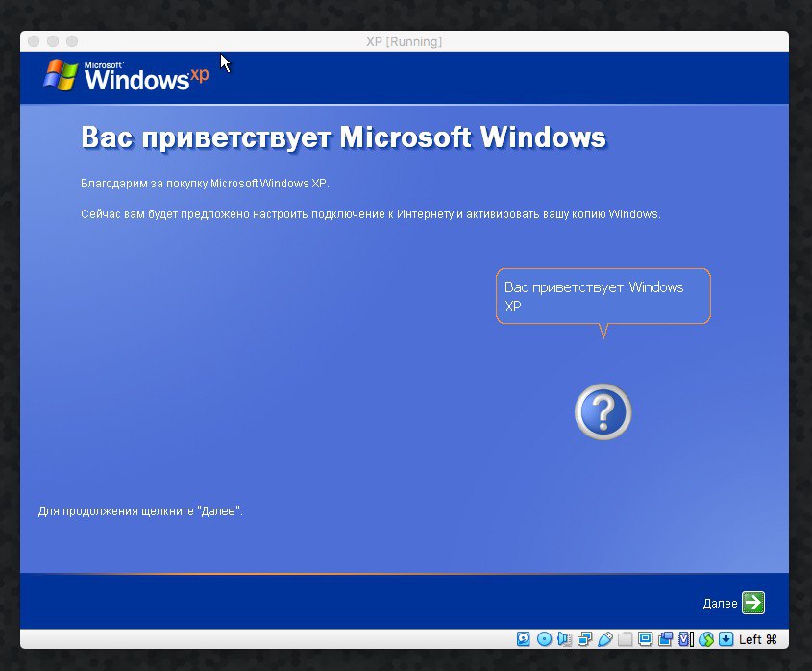The height and width of the screenshot is (671, 812).
Task: Click the audio speaker indicator in status bar
Action: click(x=564, y=639)
